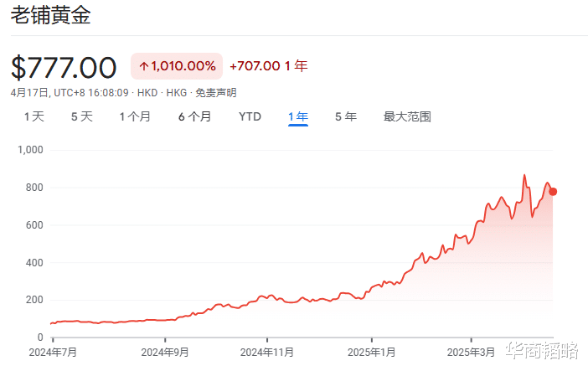Viewport: 588px width, 371px height.
Task: Select the YTD range tab
Action: click(x=250, y=116)
